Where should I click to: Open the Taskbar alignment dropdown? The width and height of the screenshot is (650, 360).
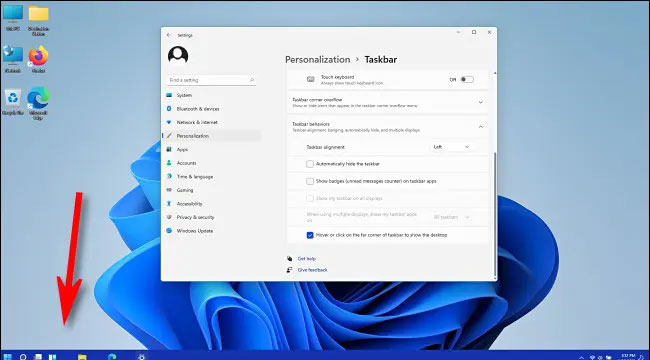click(451, 147)
